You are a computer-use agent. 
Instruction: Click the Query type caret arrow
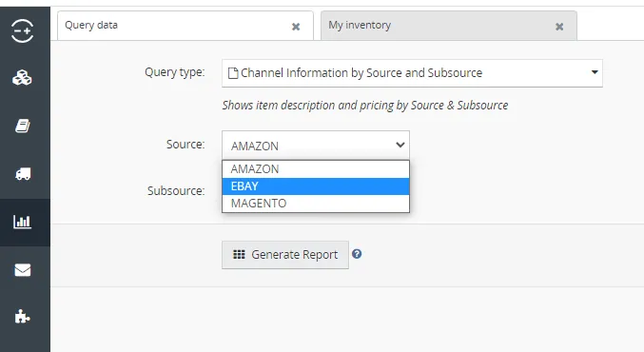pyautogui.click(x=595, y=72)
